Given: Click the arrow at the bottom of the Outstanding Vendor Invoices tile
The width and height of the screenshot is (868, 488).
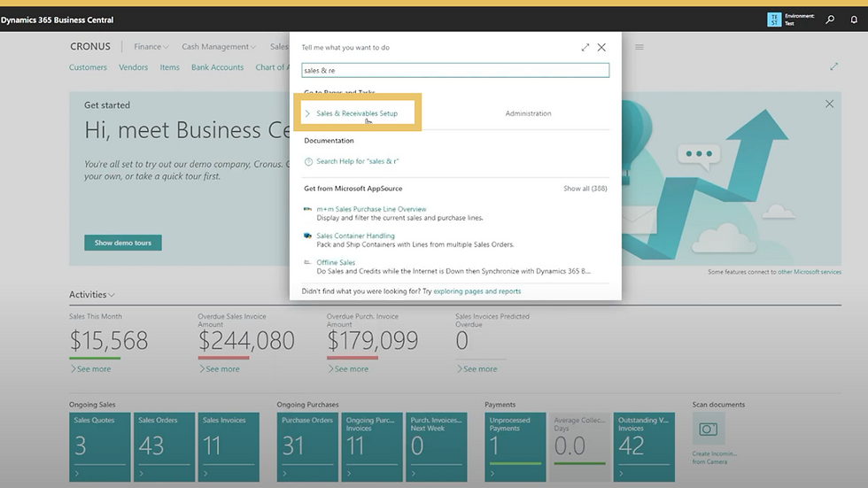Looking at the screenshot, I should click(621, 474).
